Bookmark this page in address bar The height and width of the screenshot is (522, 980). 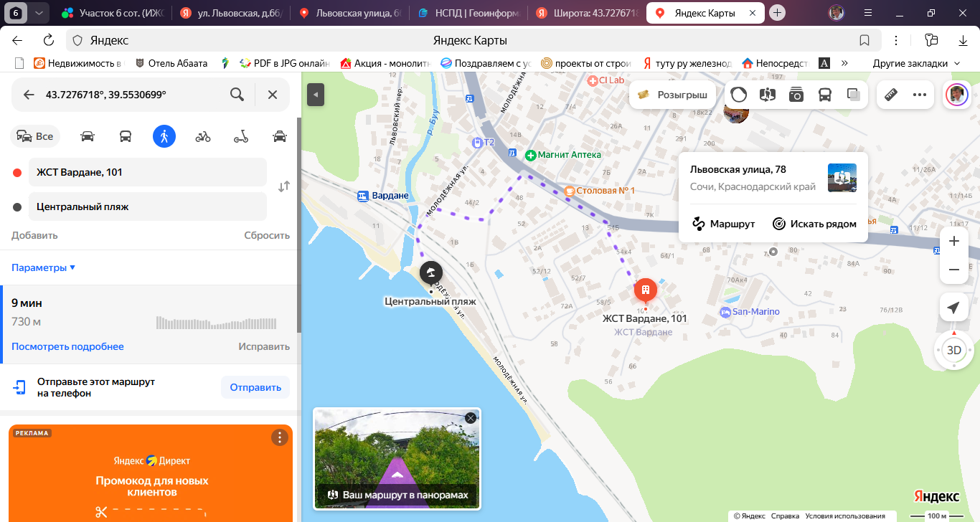(x=865, y=40)
